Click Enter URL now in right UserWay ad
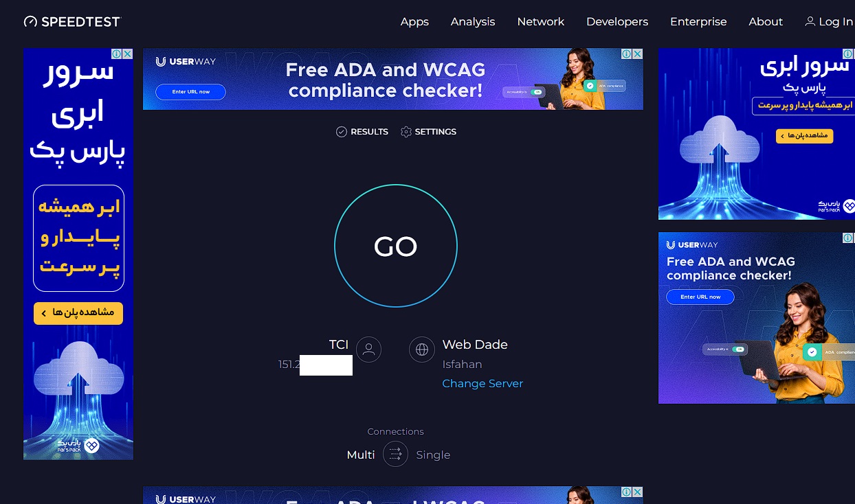 tap(700, 297)
